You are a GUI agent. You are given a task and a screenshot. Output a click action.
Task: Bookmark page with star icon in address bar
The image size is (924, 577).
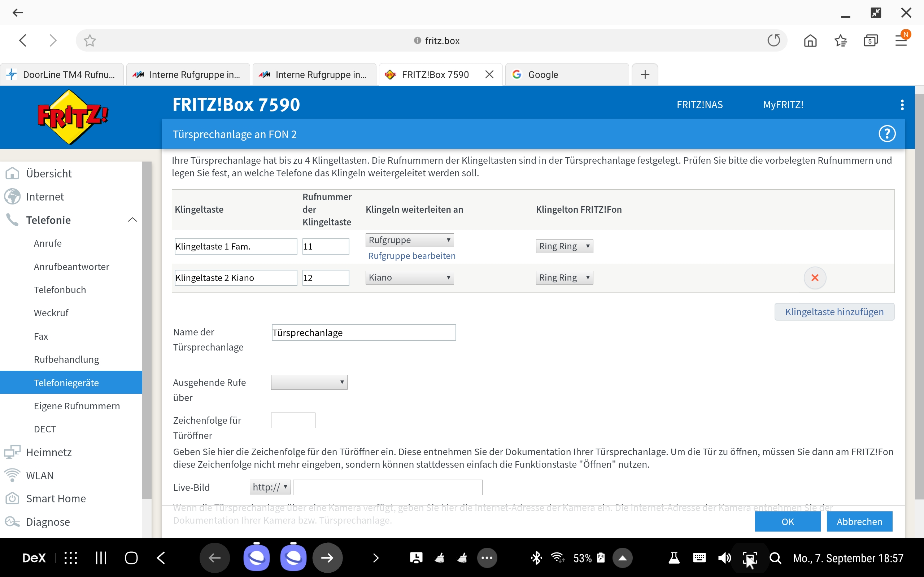pyautogui.click(x=90, y=40)
